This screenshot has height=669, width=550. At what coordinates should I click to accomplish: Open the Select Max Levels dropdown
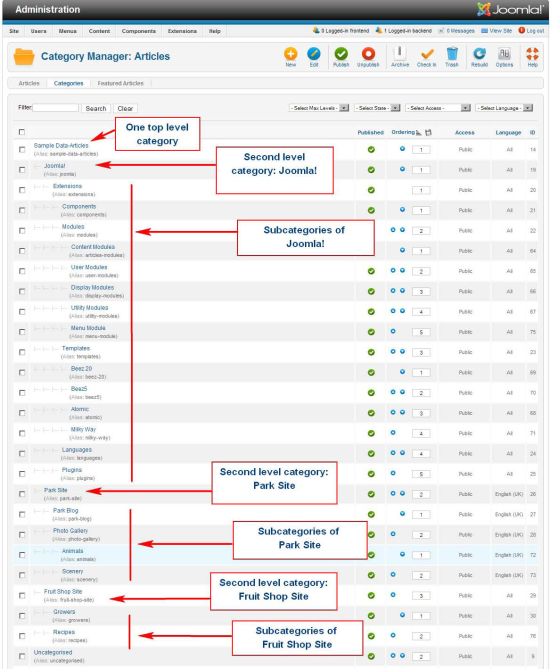(319, 108)
